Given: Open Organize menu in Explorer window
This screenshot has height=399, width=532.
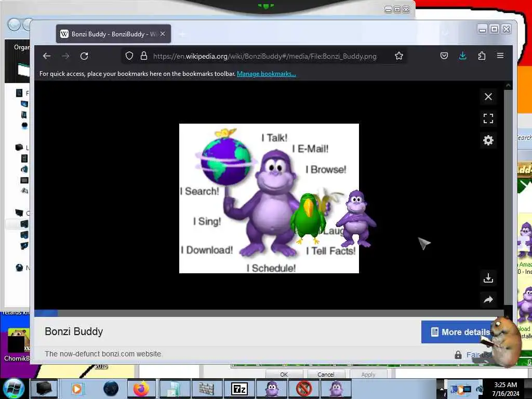Looking at the screenshot, I should 22,47.
